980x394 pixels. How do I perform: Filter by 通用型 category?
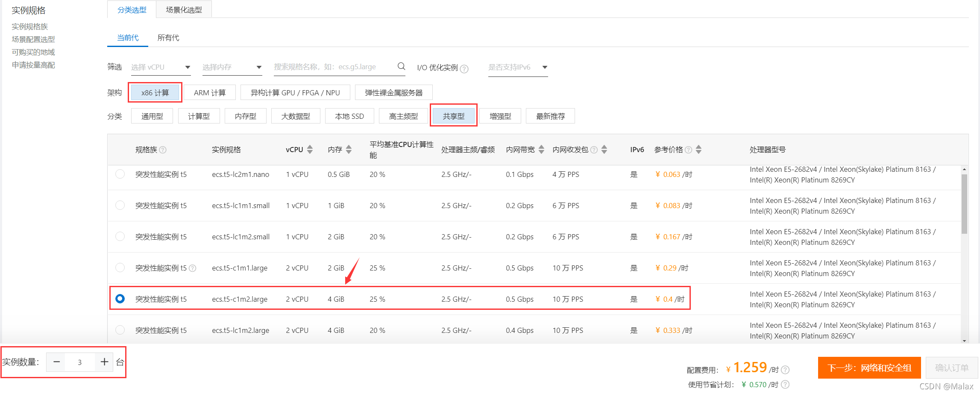click(152, 116)
